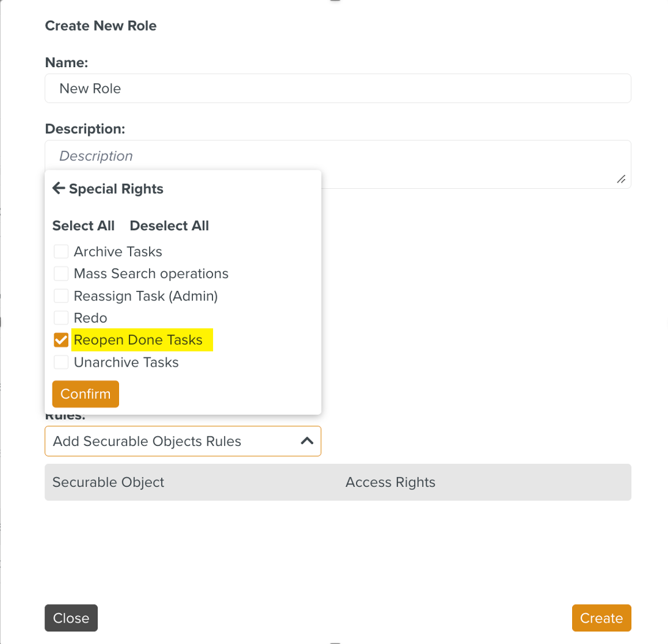The width and height of the screenshot is (668, 644).
Task: Close the Create New Role dialog
Action: tap(71, 618)
